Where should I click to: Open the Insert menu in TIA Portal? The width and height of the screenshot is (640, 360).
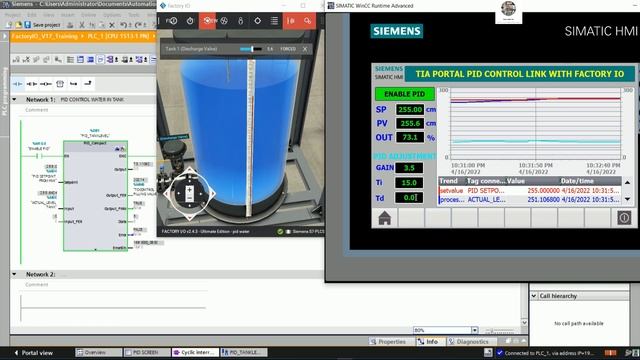(x=68, y=15)
